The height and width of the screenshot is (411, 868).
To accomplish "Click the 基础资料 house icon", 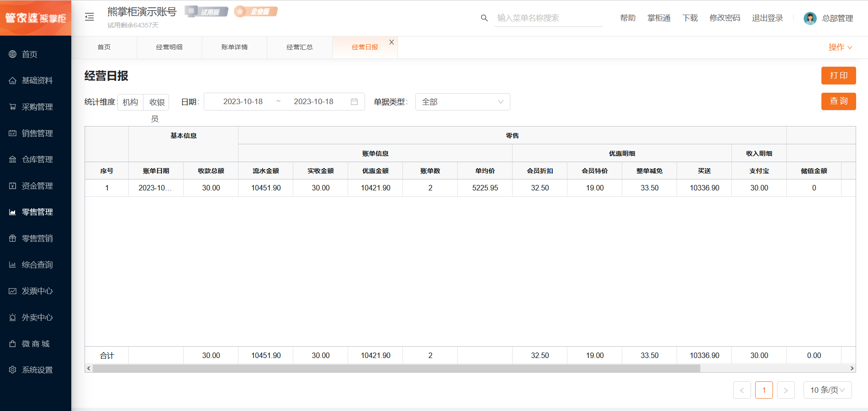I will coord(12,80).
